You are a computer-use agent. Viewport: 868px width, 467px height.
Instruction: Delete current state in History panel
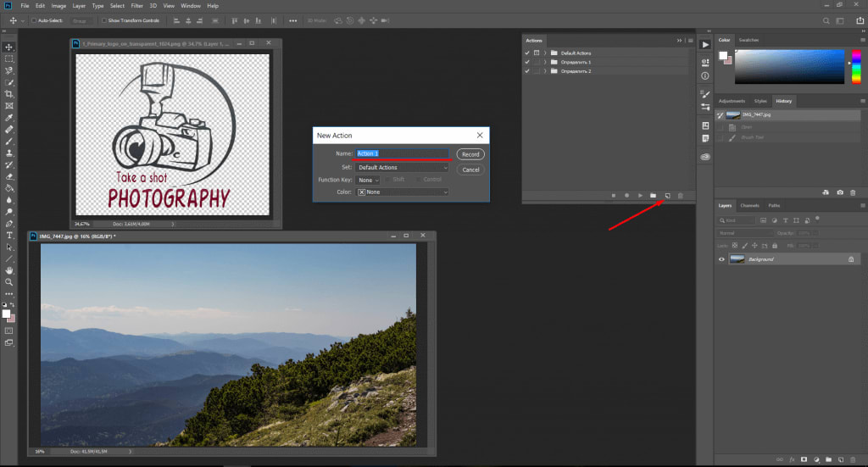point(853,192)
